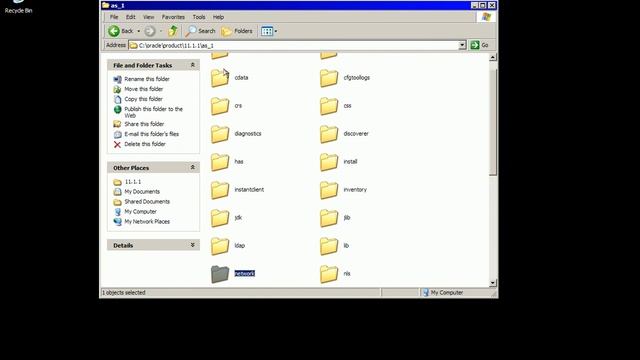The width and height of the screenshot is (640, 360).
Task: Open the Favorites menu
Action: click(x=173, y=17)
